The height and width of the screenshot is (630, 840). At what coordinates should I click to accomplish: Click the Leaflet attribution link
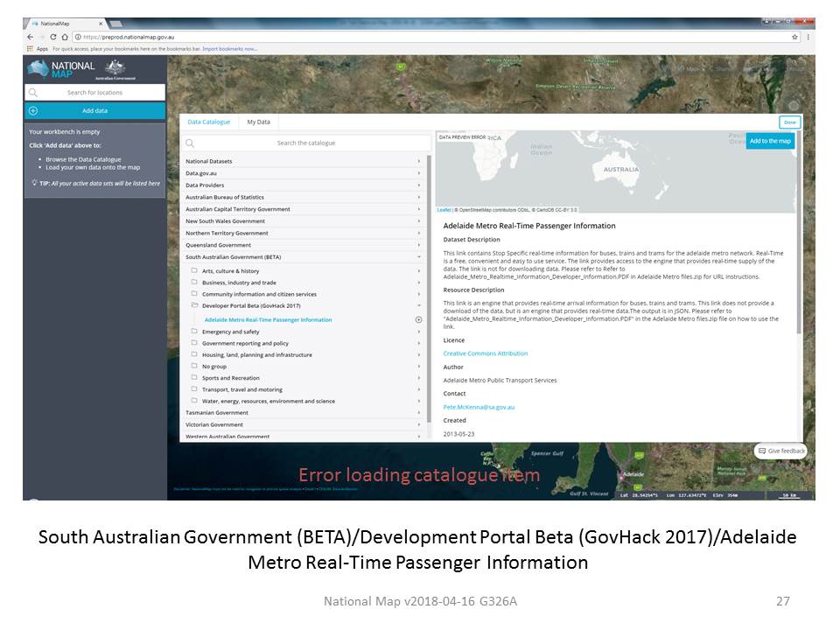coord(444,210)
